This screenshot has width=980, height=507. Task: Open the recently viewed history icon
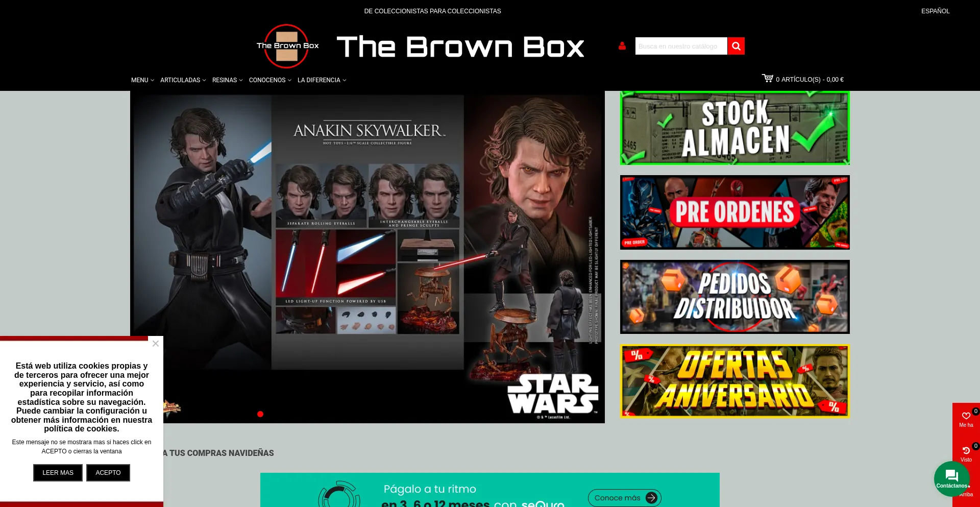click(966, 450)
